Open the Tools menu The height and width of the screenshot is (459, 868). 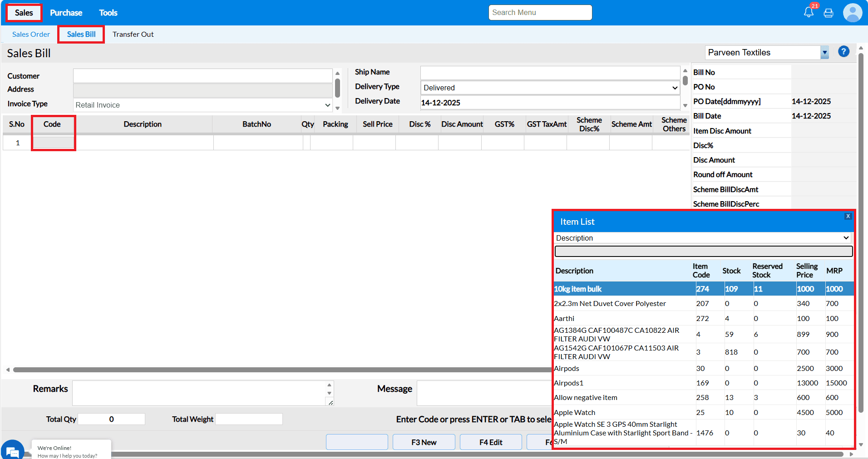click(108, 13)
